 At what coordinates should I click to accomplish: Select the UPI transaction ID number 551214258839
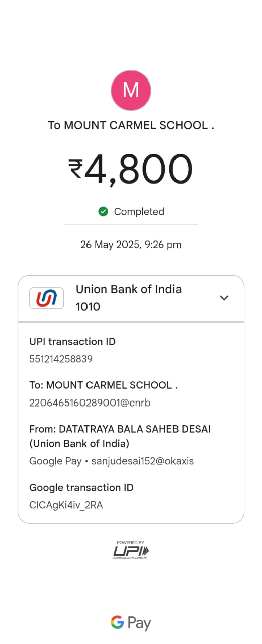click(x=61, y=359)
